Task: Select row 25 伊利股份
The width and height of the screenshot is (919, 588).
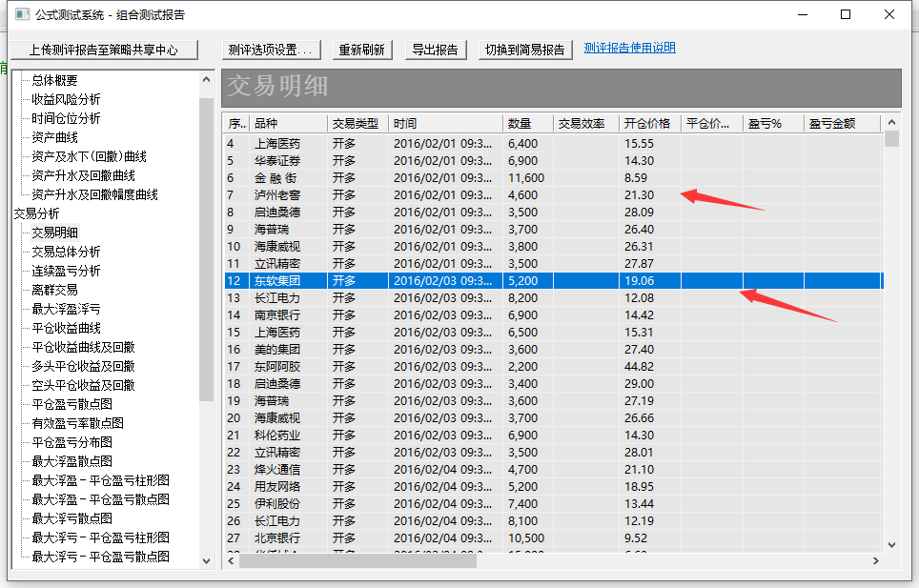Action: coord(554,504)
